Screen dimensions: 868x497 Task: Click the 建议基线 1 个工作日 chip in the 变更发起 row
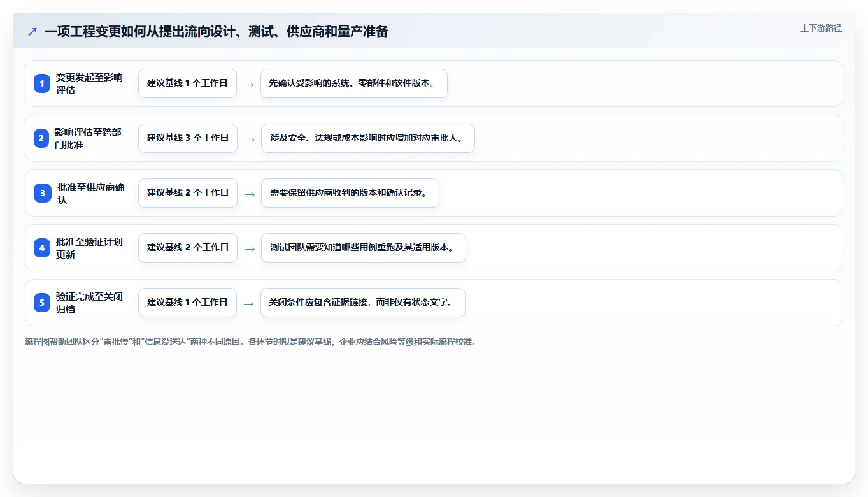coord(187,83)
